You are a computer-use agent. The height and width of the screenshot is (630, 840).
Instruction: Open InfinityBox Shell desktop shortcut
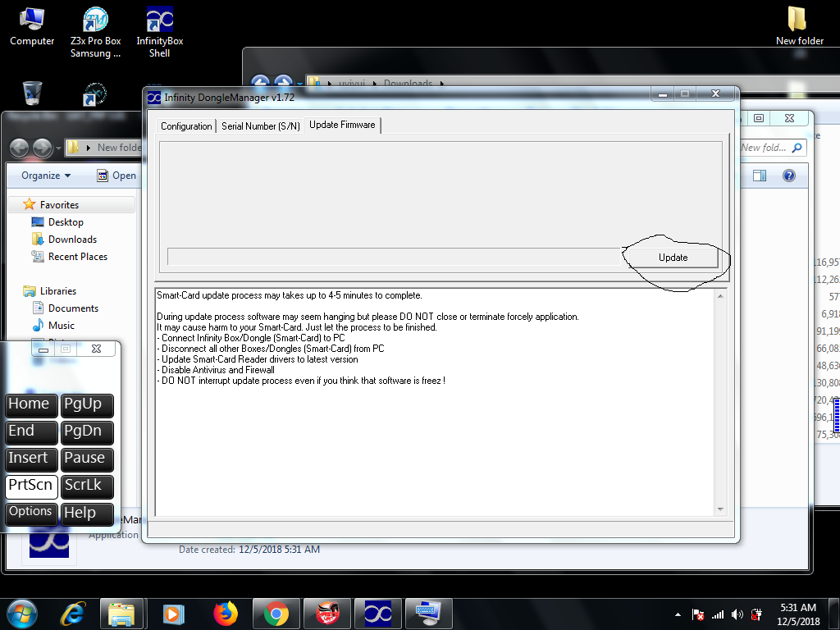160,32
